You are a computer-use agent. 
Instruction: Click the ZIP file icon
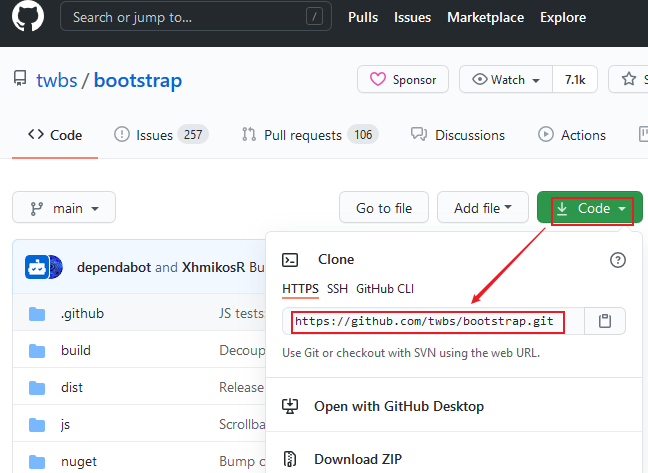pyautogui.click(x=290, y=459)
